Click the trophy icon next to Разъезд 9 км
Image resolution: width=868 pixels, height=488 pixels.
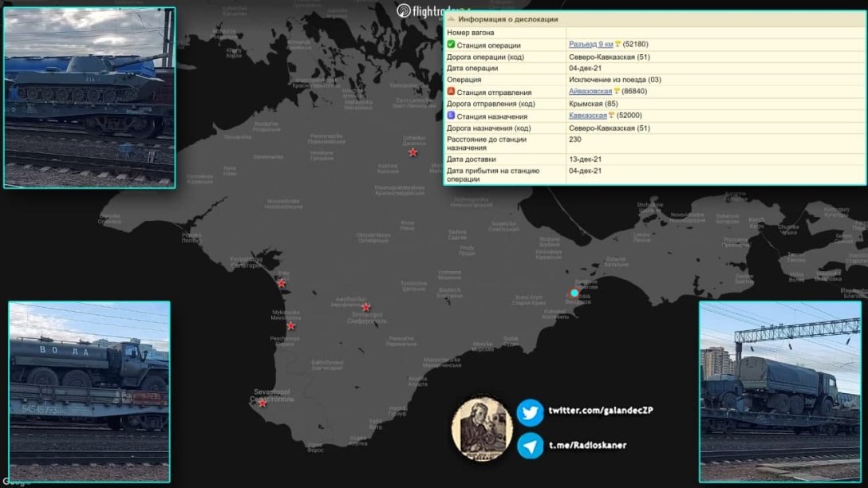click(619, 44)
